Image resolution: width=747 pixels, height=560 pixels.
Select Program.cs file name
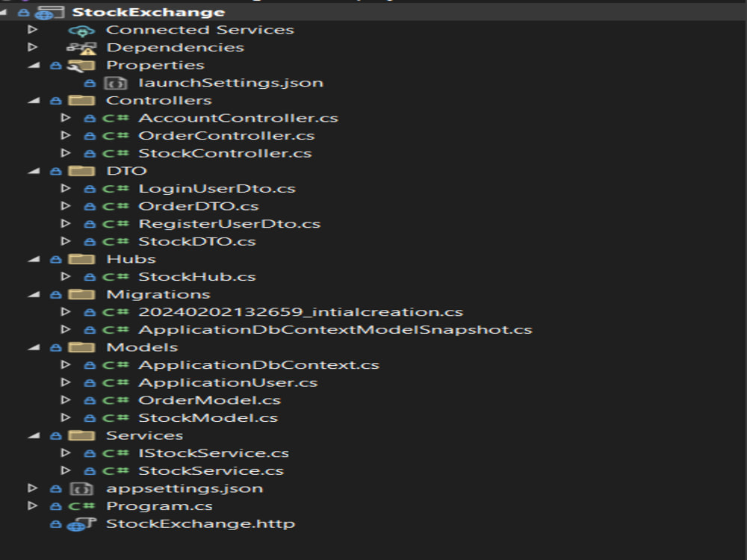(x=159, y=506)
